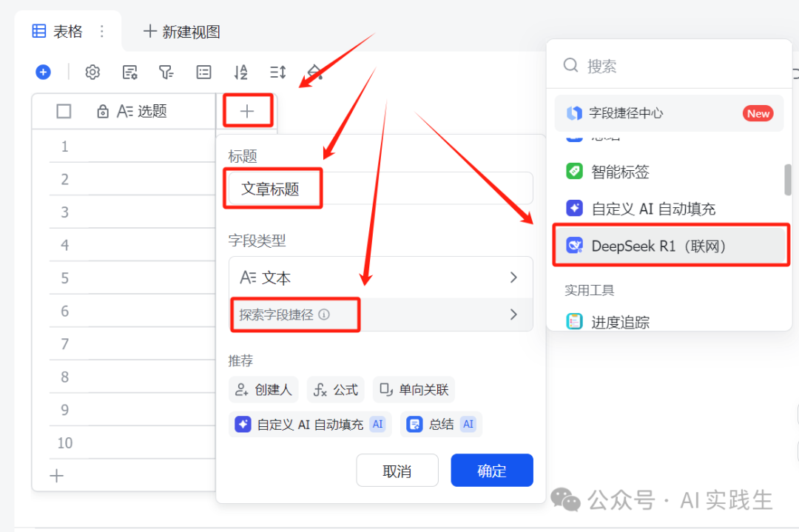Image resolution: width=799 pixels, height=532 pixels.
Task: Open the filter funnel toolbar icon
Action: (166, 73)
